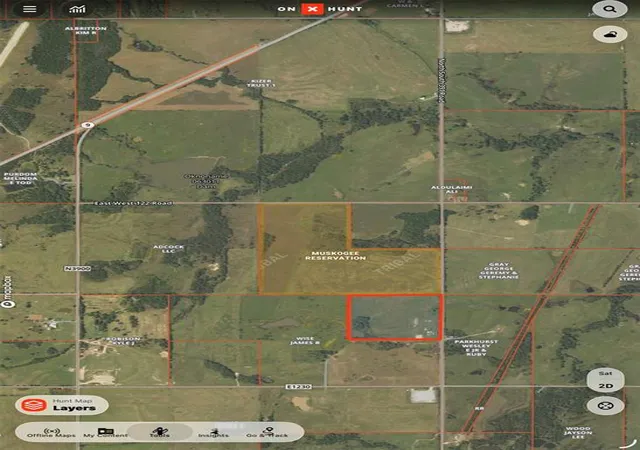Tap the N3900 road label

[x=78, y=268]
